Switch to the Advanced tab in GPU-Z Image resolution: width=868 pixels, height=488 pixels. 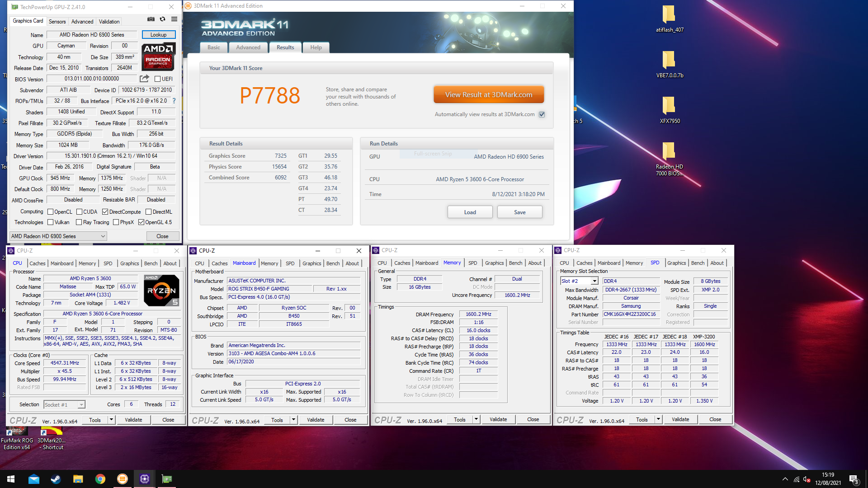pyautogui.click(x=82, y=21)
